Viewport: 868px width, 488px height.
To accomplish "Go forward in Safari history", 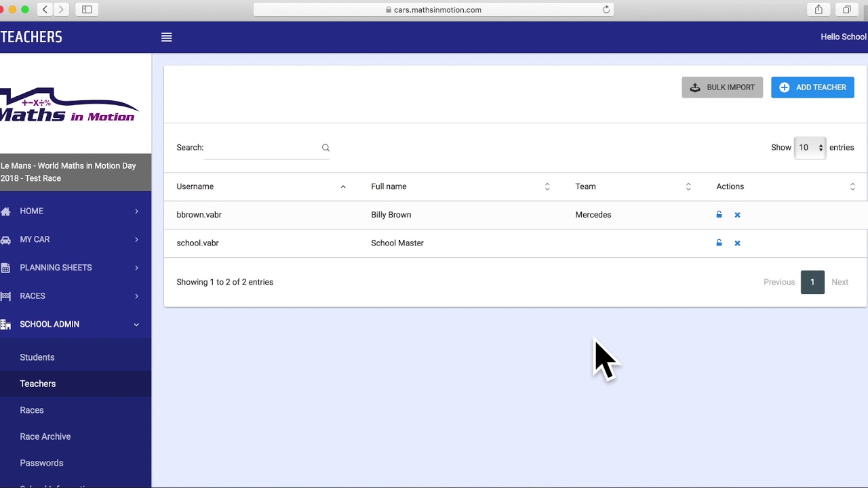I will [61, 9].
